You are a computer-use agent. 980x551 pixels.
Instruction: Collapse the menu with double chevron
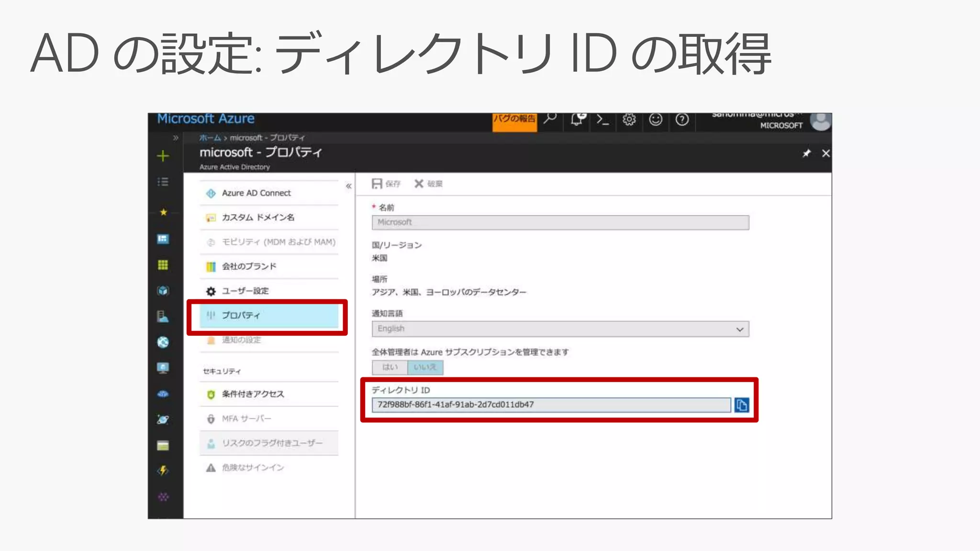pos(348,186)
